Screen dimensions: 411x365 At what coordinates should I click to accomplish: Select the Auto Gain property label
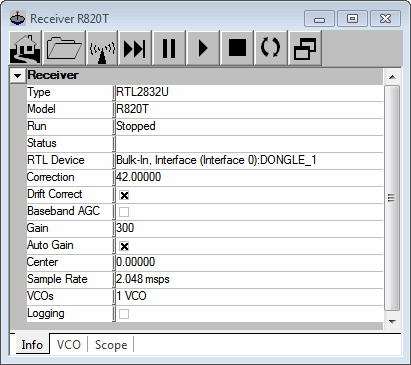tap(50, 245)
